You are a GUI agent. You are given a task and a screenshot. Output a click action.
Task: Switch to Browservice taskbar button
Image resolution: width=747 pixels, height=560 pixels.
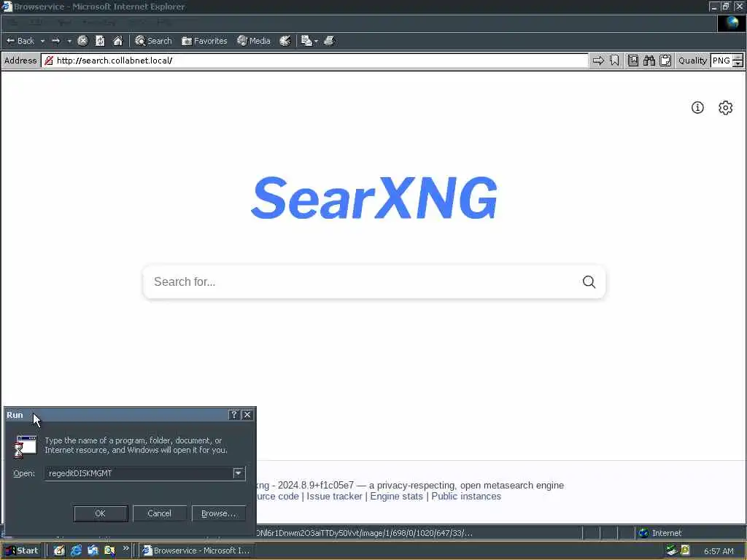[x=196, y=551]
